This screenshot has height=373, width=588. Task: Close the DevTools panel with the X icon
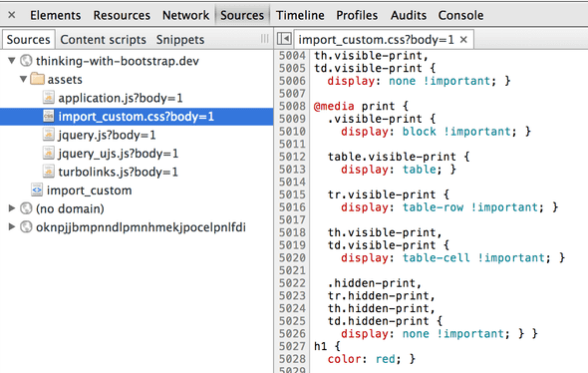(x=12, y=15)
